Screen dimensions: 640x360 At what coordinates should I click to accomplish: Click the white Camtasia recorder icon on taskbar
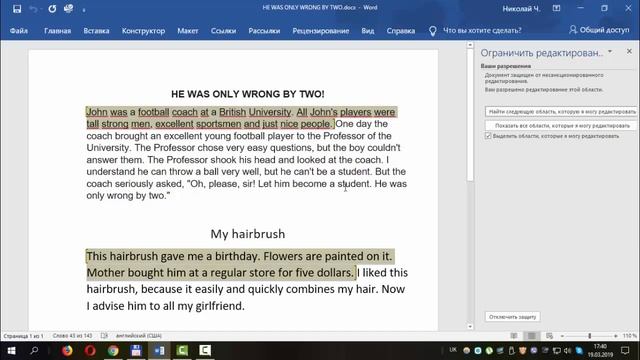coord(205,350)
